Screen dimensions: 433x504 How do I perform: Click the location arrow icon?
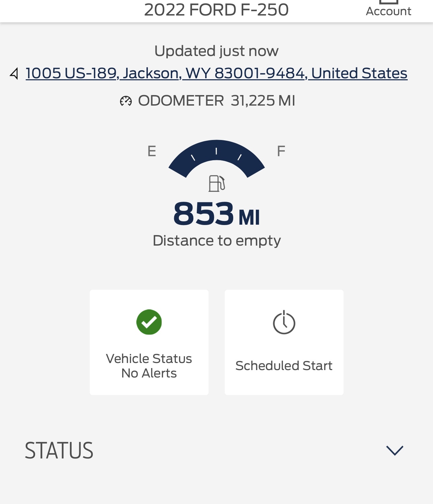14,73
